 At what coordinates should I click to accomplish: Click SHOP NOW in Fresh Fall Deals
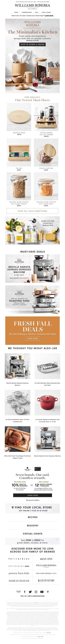pos(32,339)
